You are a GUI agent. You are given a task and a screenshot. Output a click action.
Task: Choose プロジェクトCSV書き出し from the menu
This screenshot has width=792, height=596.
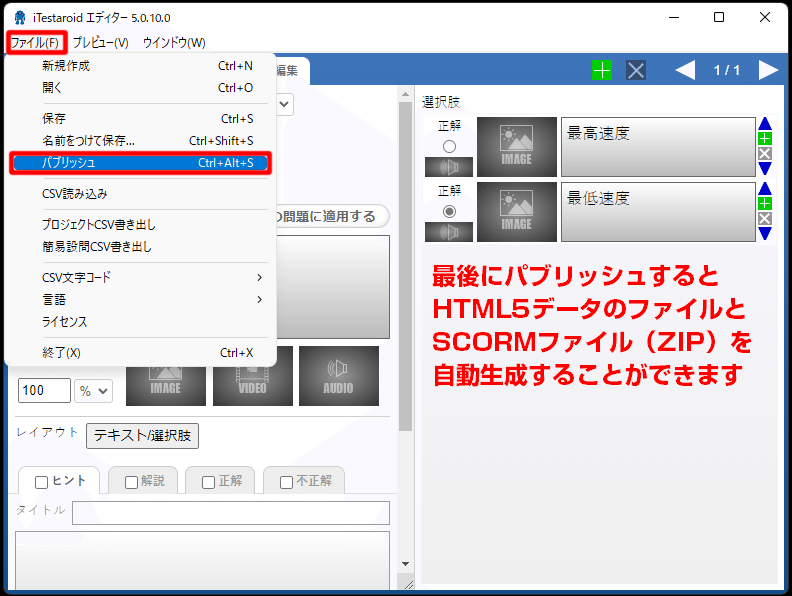[147, 224]
